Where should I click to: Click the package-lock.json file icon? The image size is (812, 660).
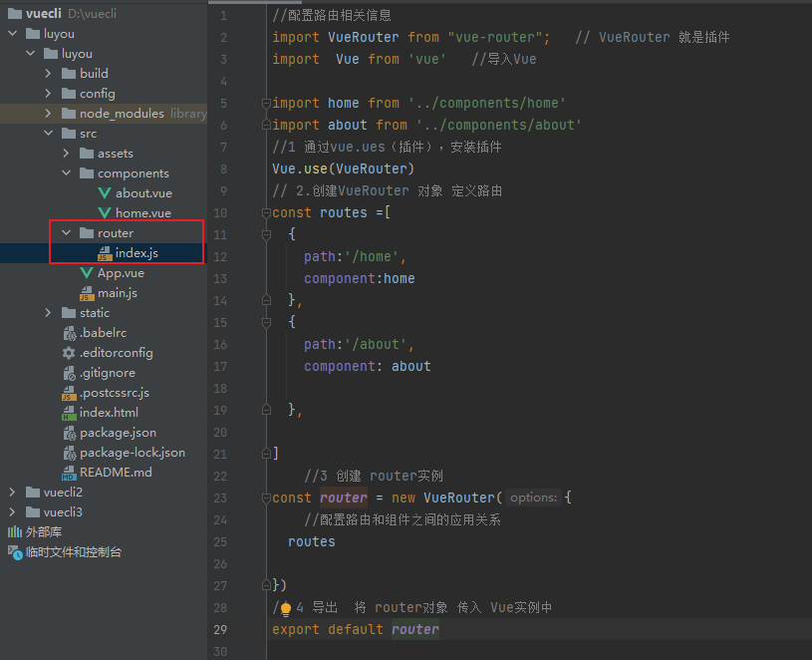click(x=69, y=453)
